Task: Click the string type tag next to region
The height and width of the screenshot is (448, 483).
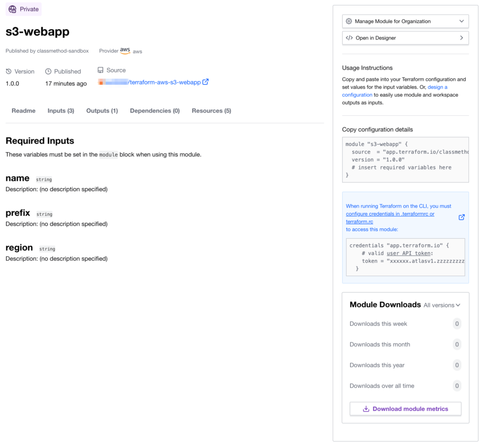Action: pyautogui.click(x=47, y=249)
